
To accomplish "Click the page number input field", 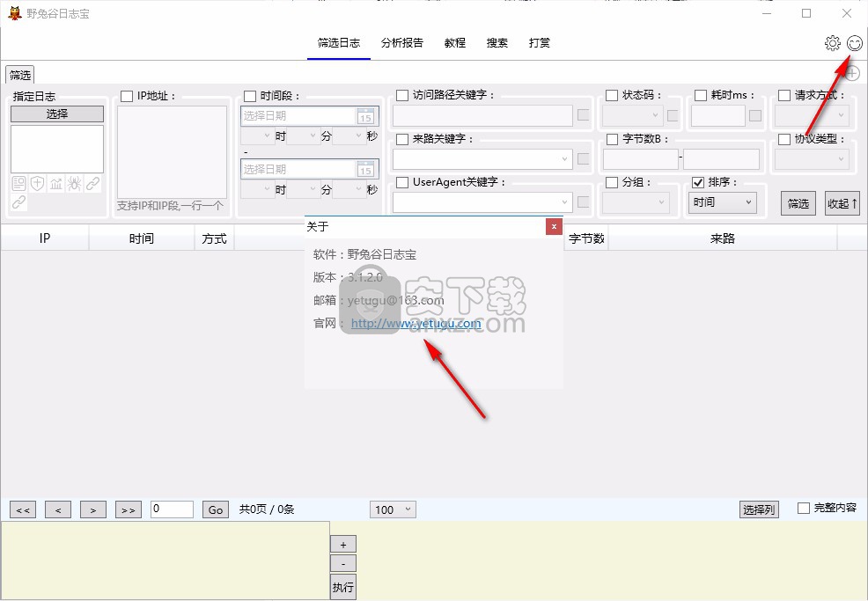I will pos(173,509).
